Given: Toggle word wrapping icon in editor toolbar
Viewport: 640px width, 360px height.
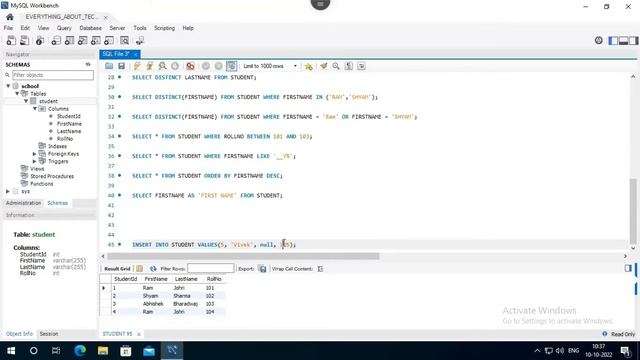Looking at the screenshot, I should coord(362,66).
